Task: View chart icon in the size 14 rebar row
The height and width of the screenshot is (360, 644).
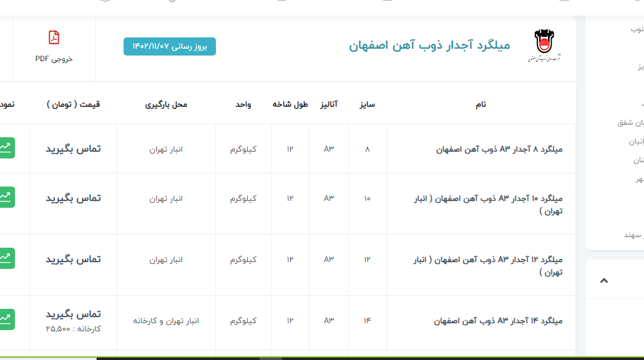Action: pos(7,319)
